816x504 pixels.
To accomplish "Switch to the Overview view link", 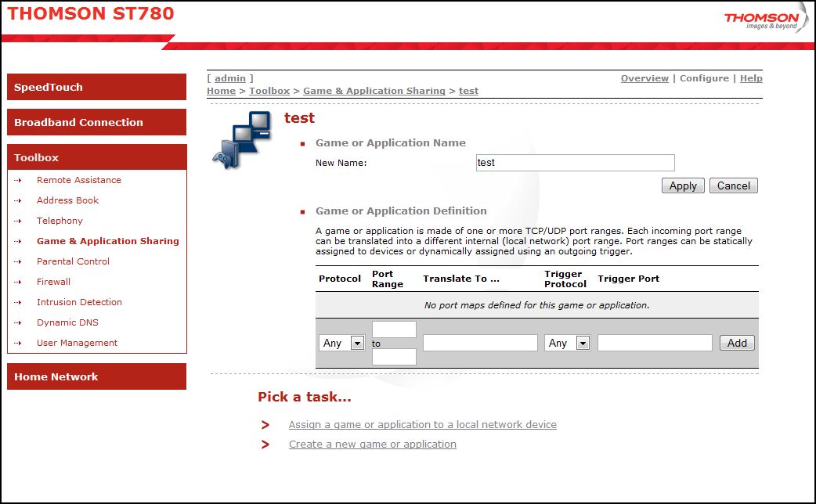I will pos(644,78).
